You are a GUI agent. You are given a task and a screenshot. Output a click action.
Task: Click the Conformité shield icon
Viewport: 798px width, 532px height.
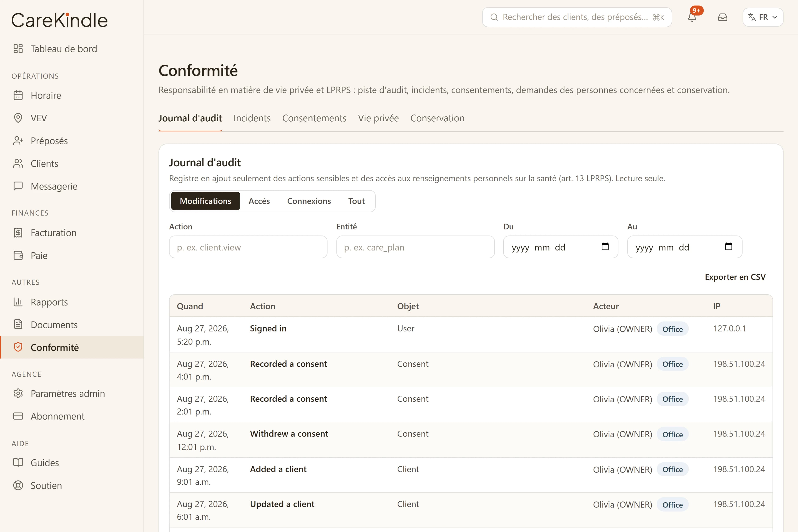[x=18, y=347]
